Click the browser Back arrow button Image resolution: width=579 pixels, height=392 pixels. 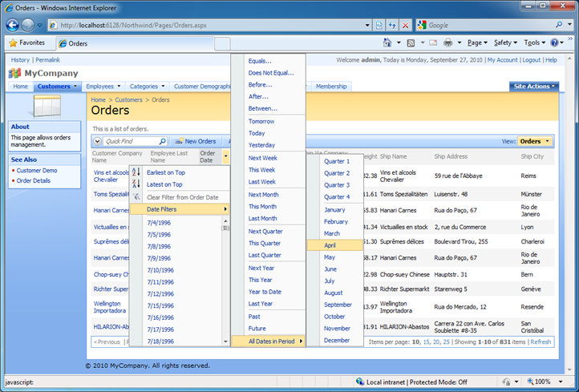(14, 25)
